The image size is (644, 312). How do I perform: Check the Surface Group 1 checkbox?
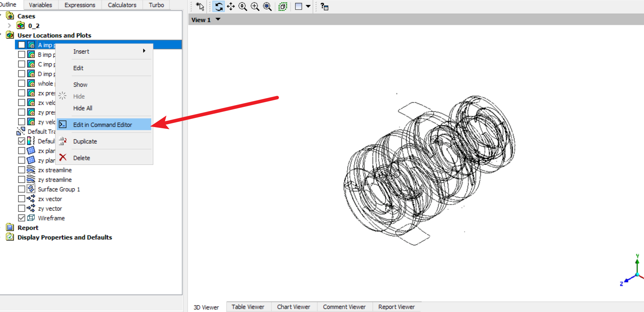[22, 189]
